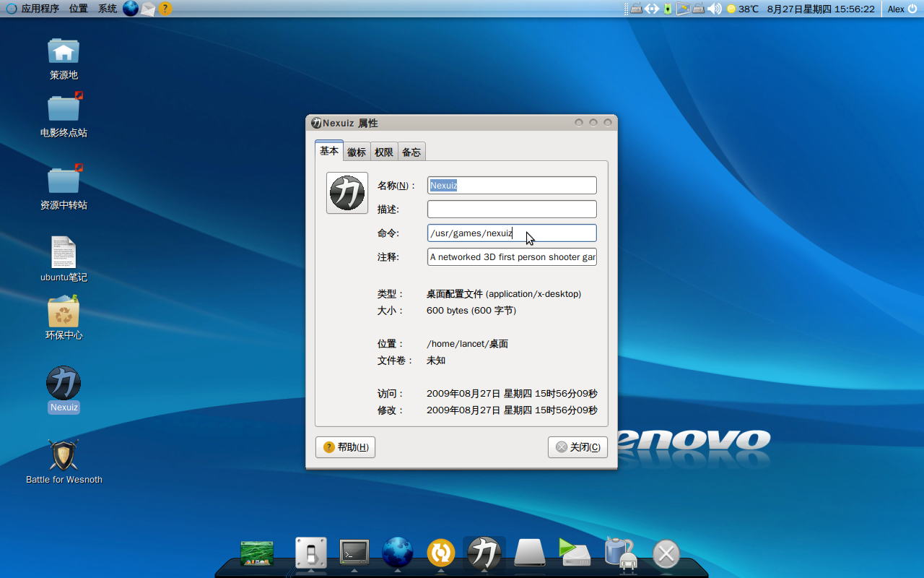Open the mail envelope launcher in top panel
The width and height of the screenshot is (924, 578).
[148, 9]
